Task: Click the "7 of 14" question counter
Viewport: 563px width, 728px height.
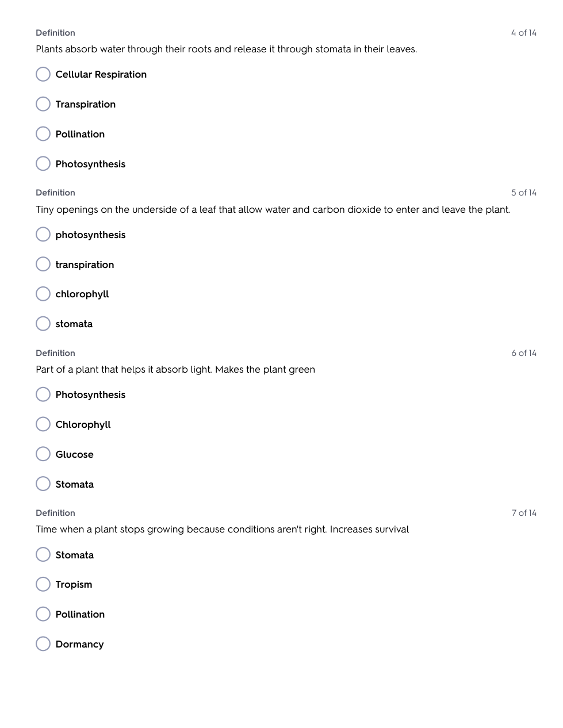Action: pyautogui.click(x=523, y=513)
